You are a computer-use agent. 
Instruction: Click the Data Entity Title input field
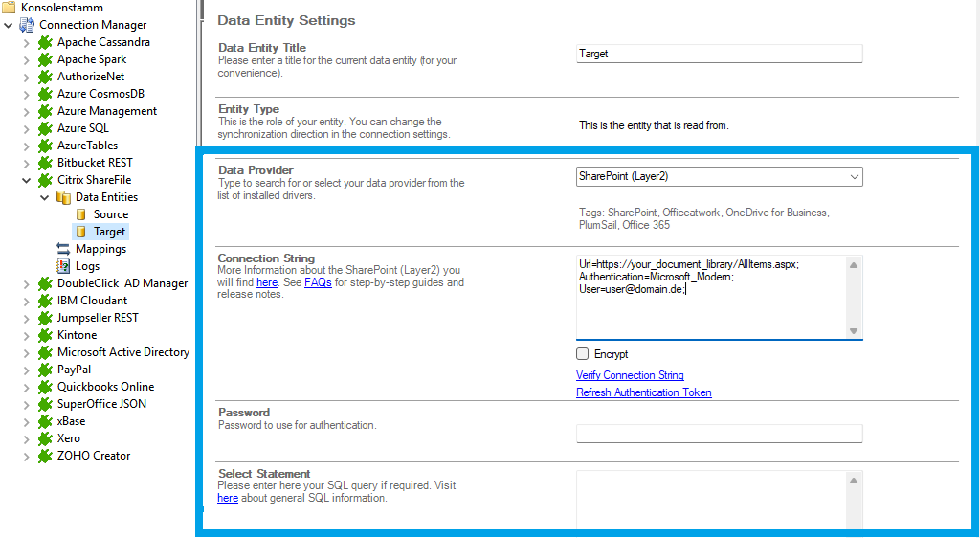tap(720, 54)
